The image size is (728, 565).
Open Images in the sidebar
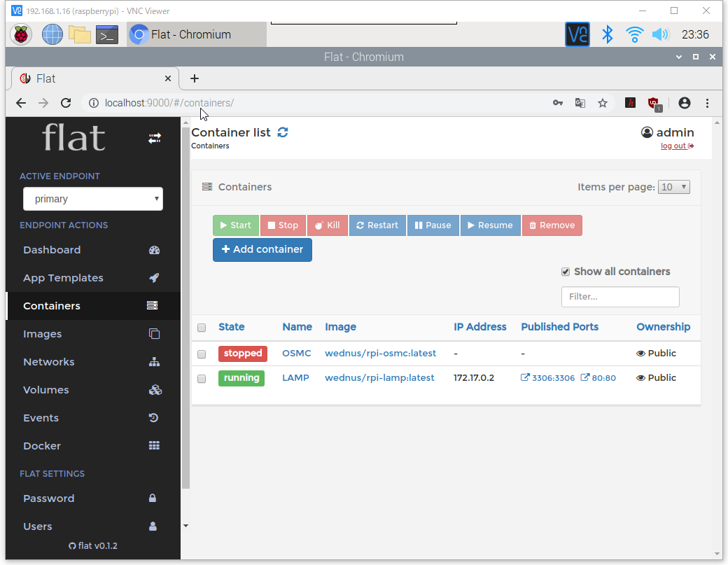tap(93, 334)
